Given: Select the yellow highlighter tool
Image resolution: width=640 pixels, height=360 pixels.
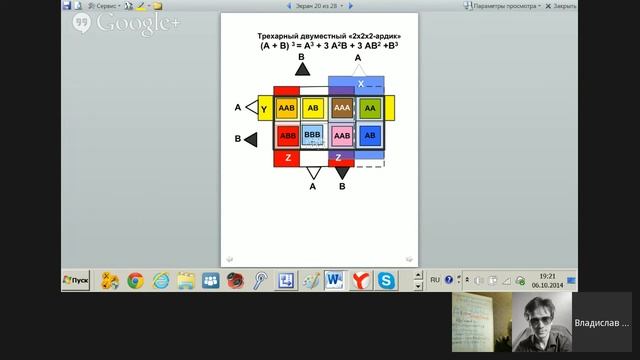Looking at the screenshot, I should pyautogui.click(x=141, y=6).
